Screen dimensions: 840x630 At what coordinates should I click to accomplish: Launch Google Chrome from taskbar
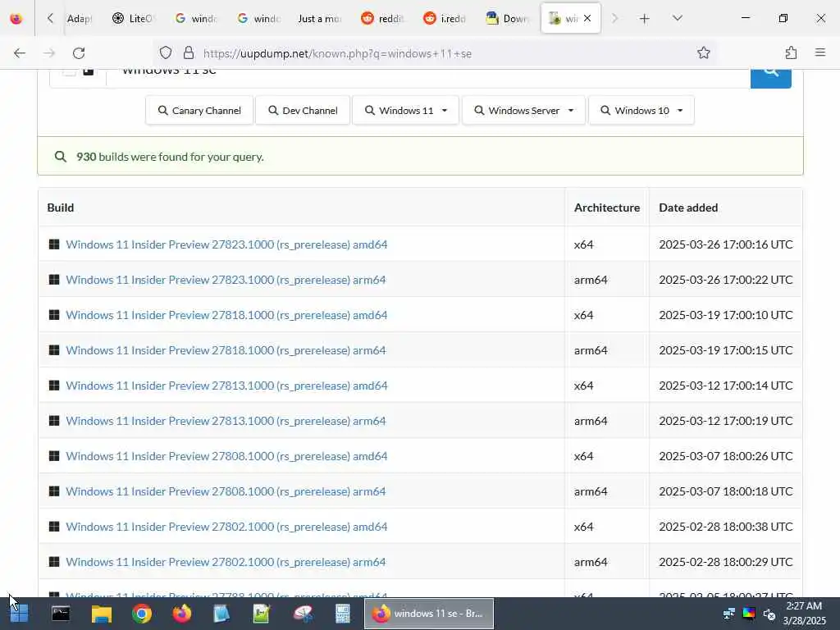[142, 614]
